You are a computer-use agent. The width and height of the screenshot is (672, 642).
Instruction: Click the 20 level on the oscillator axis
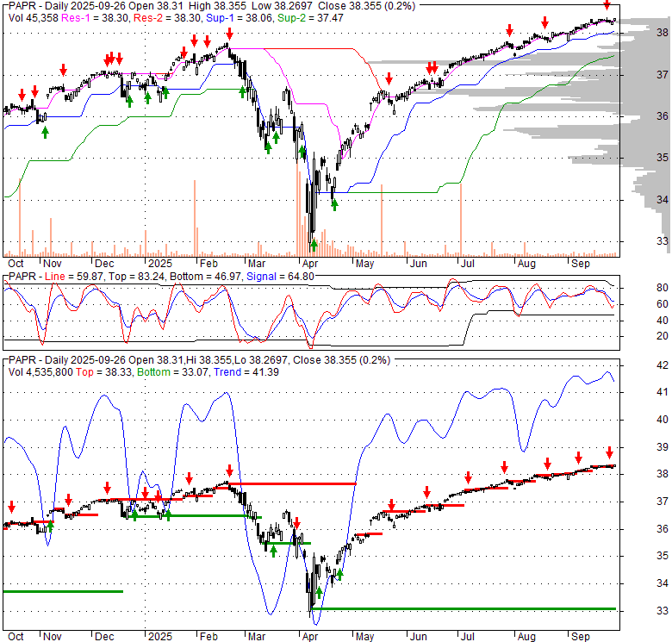pos(663,336)
